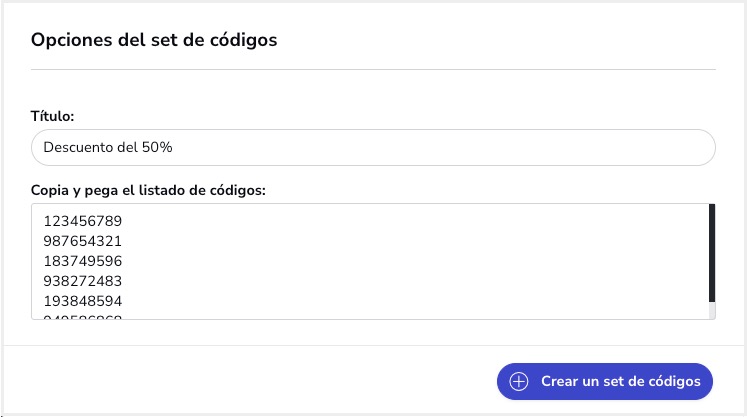Click the partially hidden last code line
The height and width of the screenshot is (417, 747).
pyautogui.click(x=83, y=317)
